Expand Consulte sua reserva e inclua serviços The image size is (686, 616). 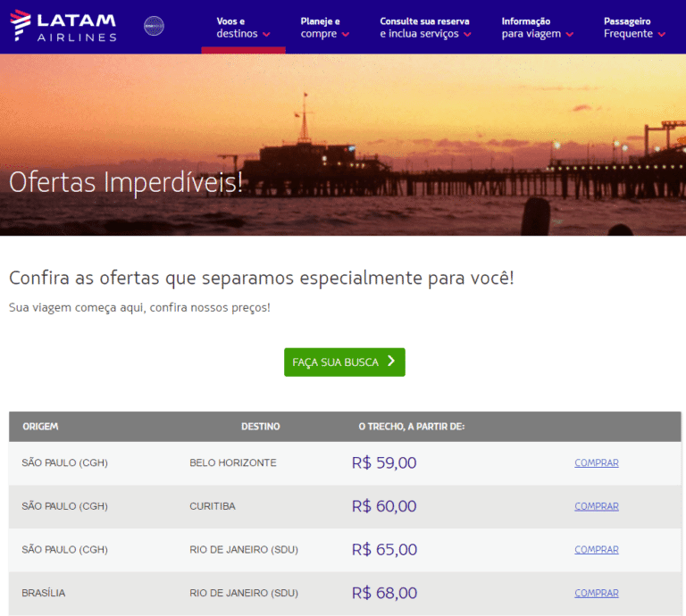425,28
